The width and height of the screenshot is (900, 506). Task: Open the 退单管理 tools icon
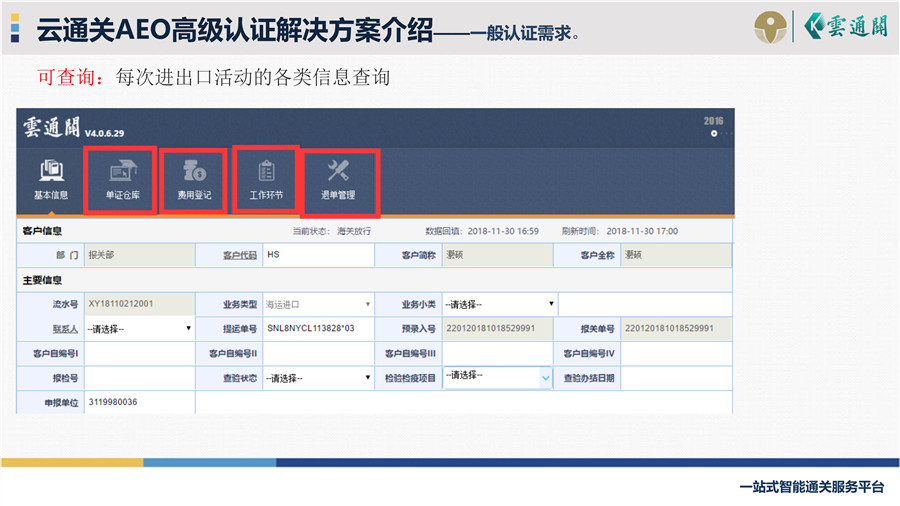coord(338,180)
